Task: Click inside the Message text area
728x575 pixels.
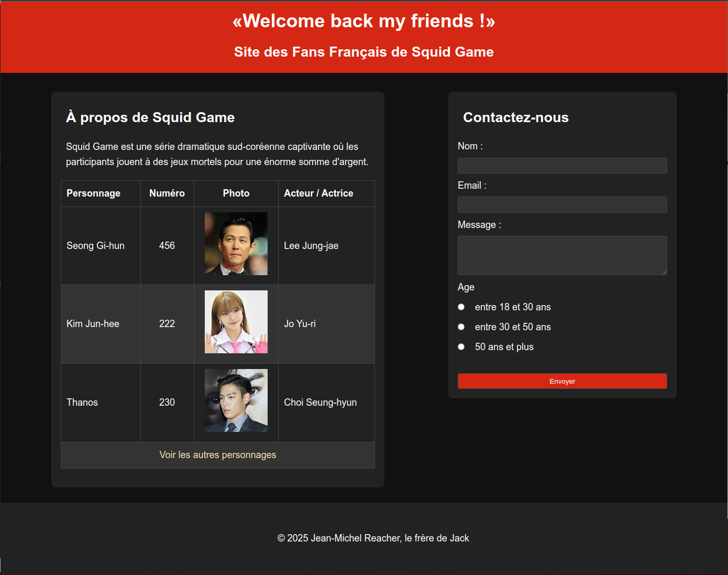Action: click(x=562, y=255)
